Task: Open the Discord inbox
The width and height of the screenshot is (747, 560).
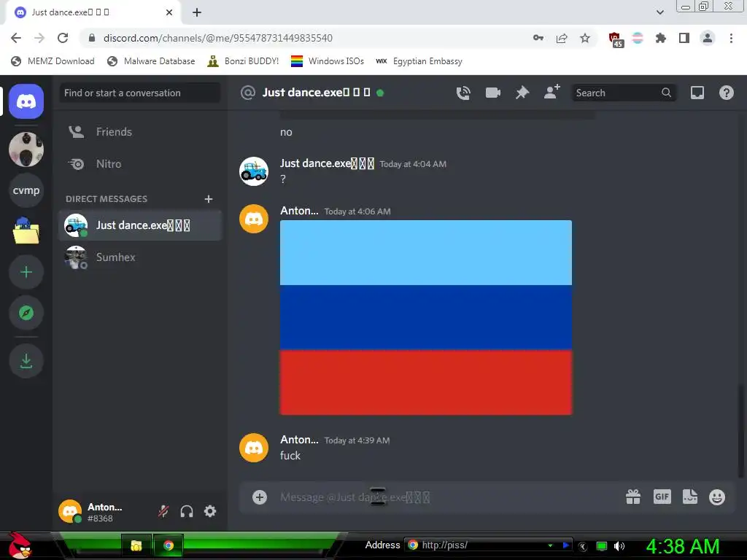Action: coord(697,93)
